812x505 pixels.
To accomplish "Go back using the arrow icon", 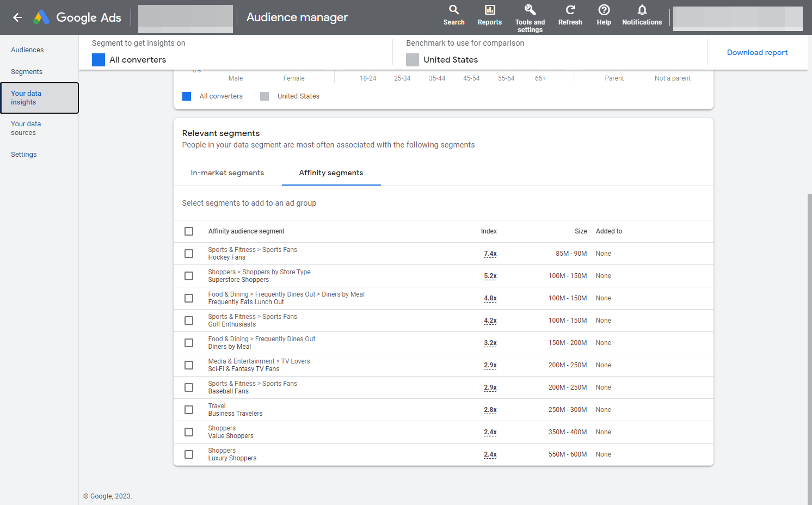I will coord(18,17).
